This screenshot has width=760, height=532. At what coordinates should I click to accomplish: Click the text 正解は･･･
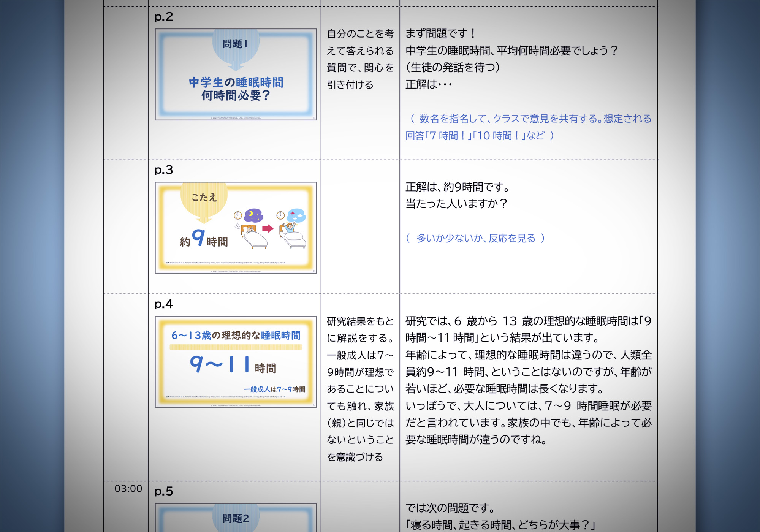tap(429, 84)
